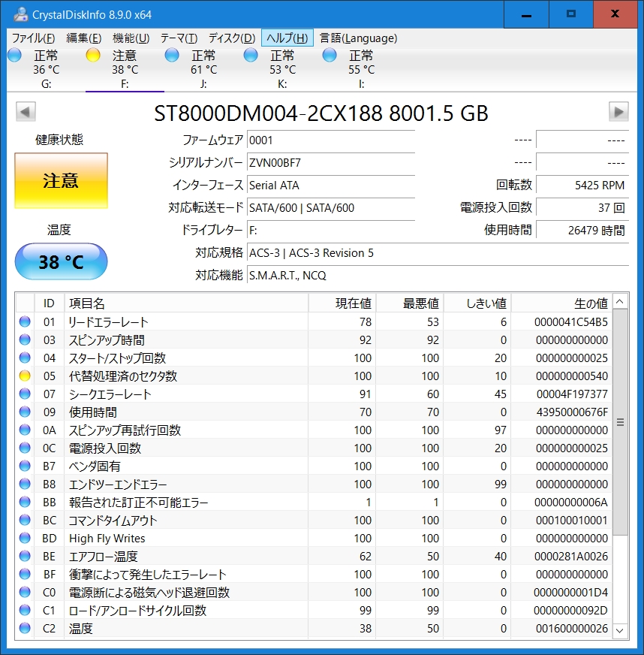This screenshot has width=644, height=655.
Task: Click status icon for B7 ベンダ固有
Action: [x=25, y=466]
